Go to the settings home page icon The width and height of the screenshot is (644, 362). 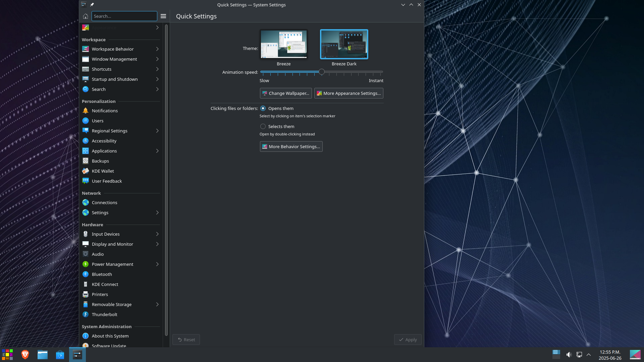(x=86, y=16)
